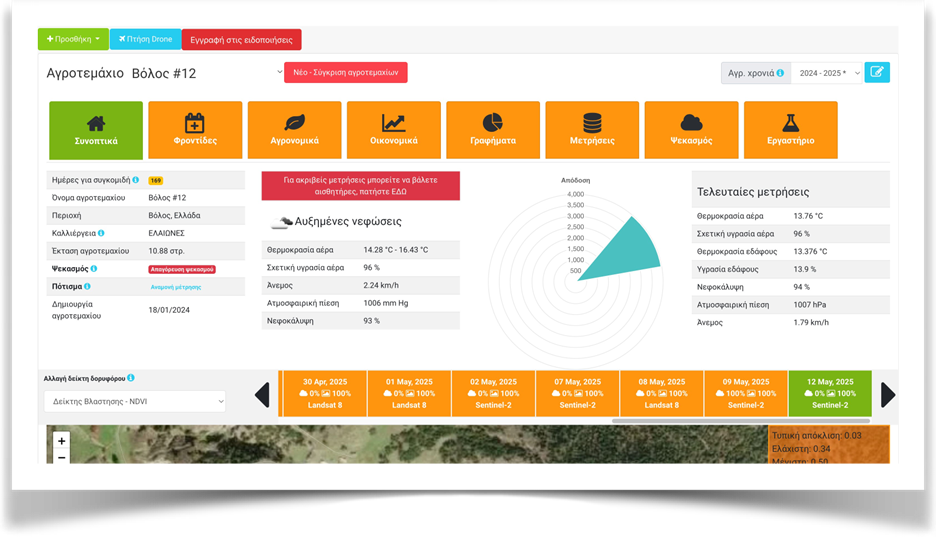
Task: Click info icon next to Αλλαγή δείκτη δορυφόρου
Action: click(131, 378)
